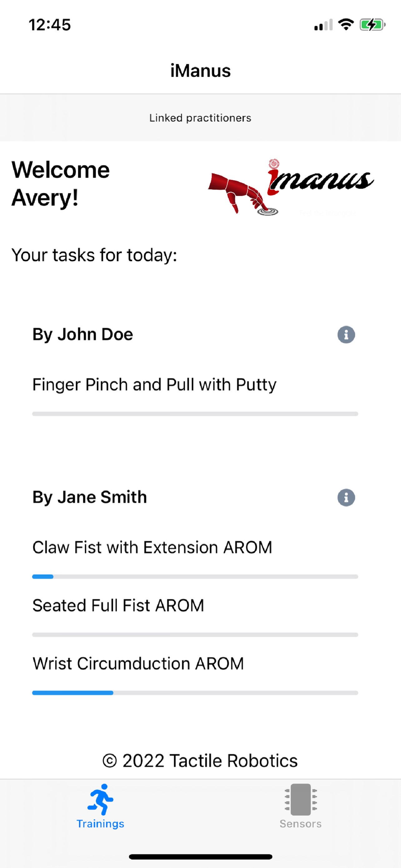This screenshot has width=401, height=868.
Task: Tap the 12:45 status bar clock
Action: (x=50, y=25)
